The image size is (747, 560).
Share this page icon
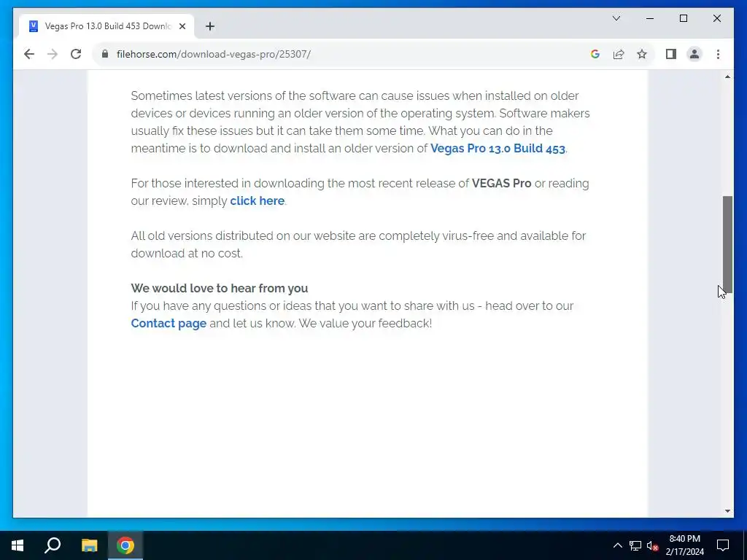point(619,54)
